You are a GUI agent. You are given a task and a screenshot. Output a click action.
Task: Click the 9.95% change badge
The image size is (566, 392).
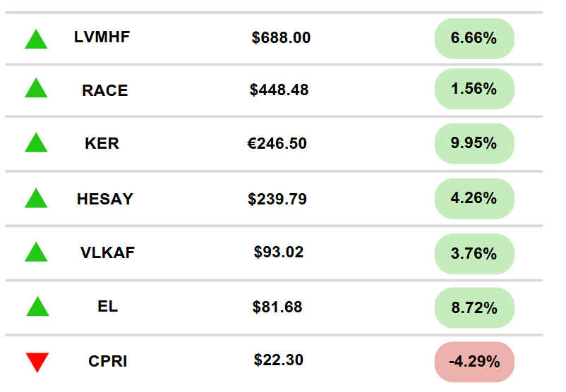click(474, 143)
